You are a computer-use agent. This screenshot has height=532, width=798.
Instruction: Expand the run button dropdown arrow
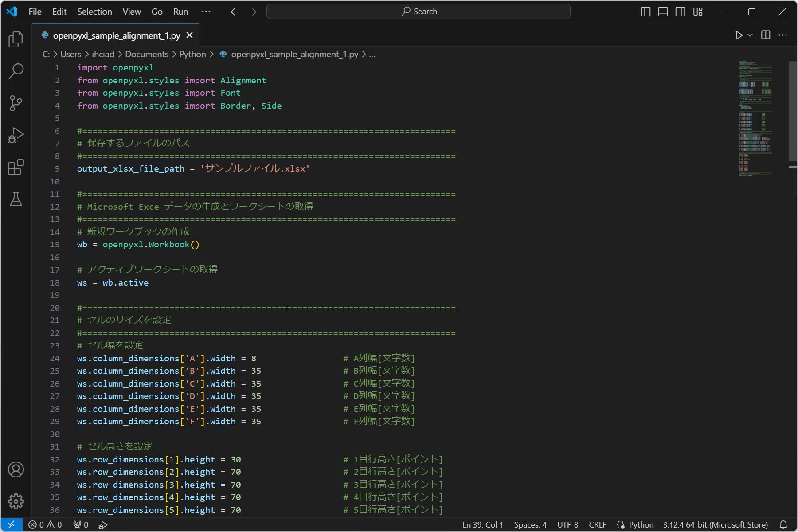coord(750,35)
